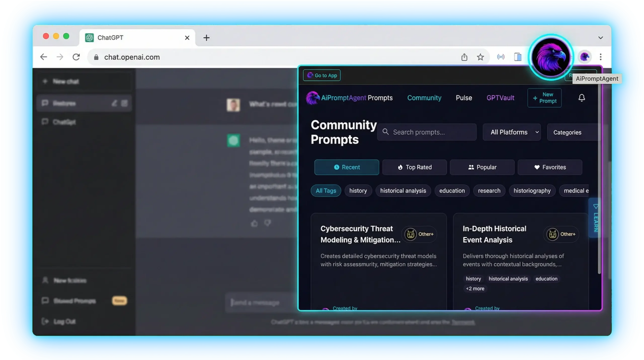
Task: Open the LEARN side tab
Action: click(x=595, y=218)
